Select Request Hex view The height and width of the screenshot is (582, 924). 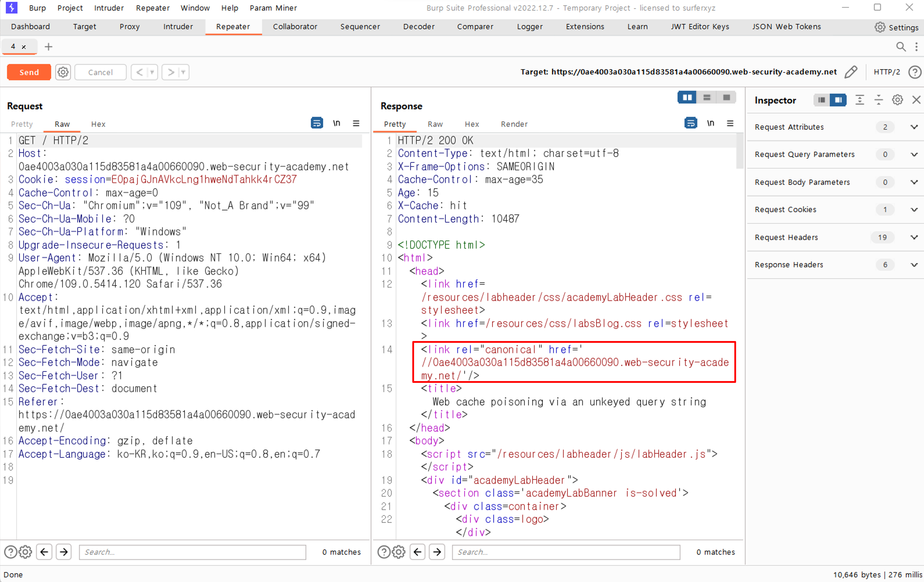pyautogui.click(x=98, y=124)
